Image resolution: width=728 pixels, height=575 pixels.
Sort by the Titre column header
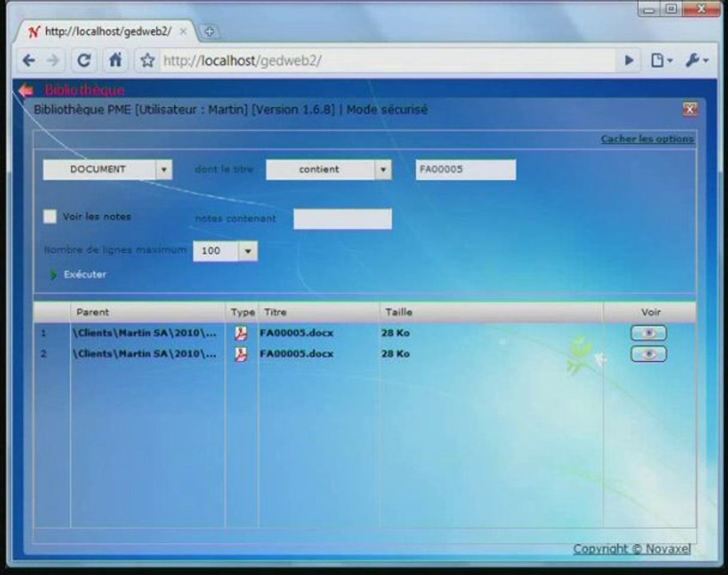pyautogui.click(x=319, y=312)
